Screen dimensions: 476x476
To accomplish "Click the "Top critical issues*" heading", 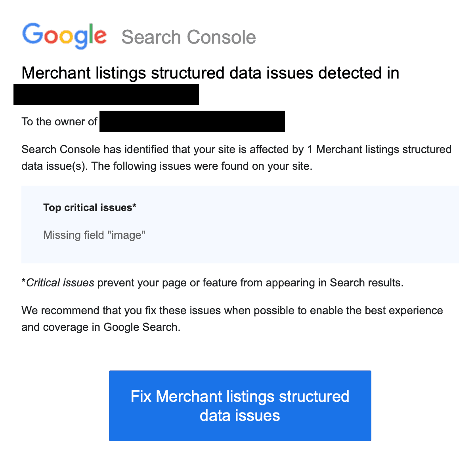I will [x=90, y=207].
